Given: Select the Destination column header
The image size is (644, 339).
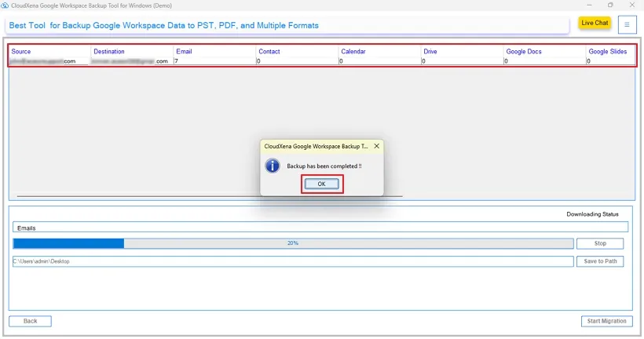Looking at the screenshot, I should coord(108,52).
